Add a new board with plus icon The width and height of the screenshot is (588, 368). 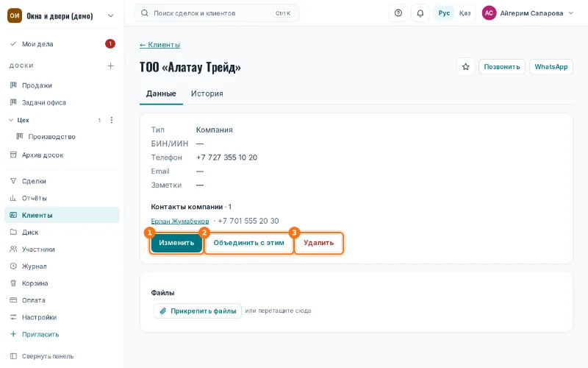click(110, 66)
